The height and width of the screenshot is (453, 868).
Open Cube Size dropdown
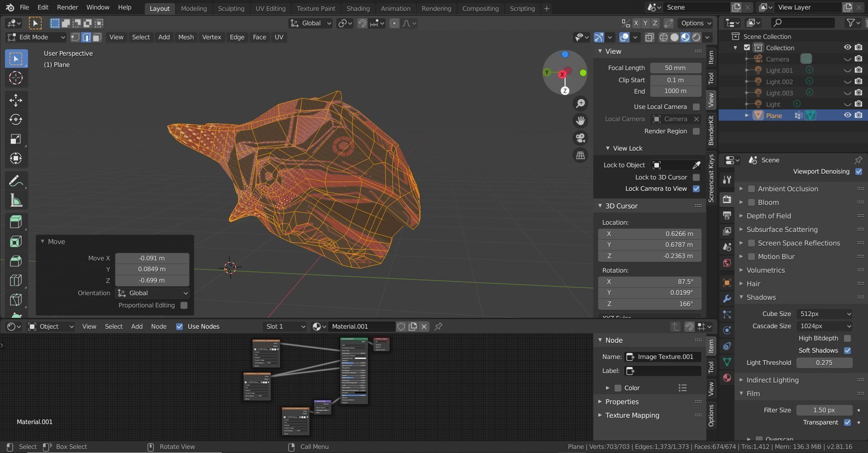[824, 314]
